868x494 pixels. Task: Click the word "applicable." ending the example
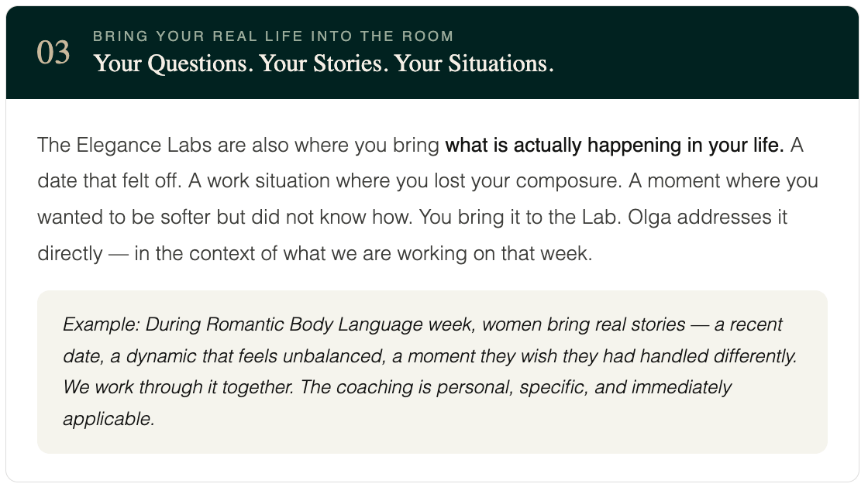coord(108,420)
